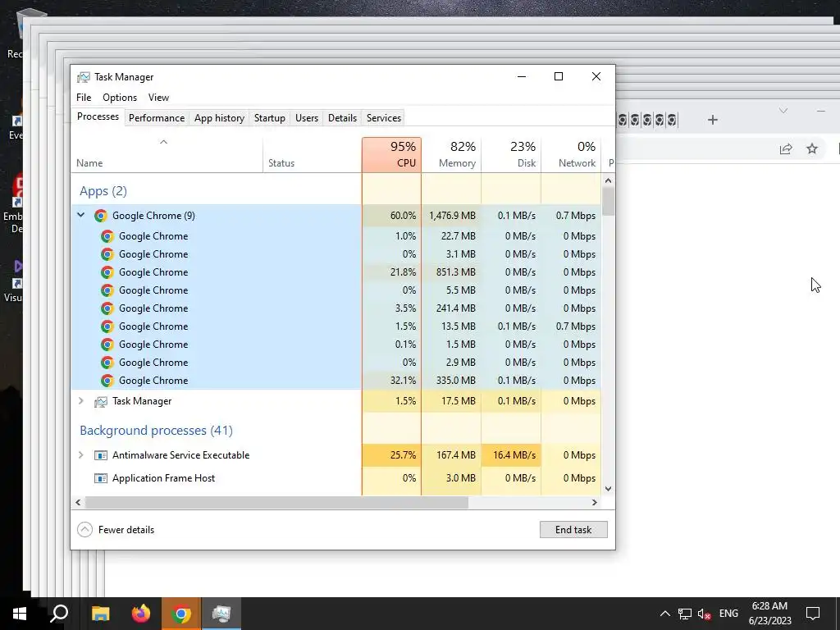
Task: Click the Status column header
Action: tap(313, 155)
